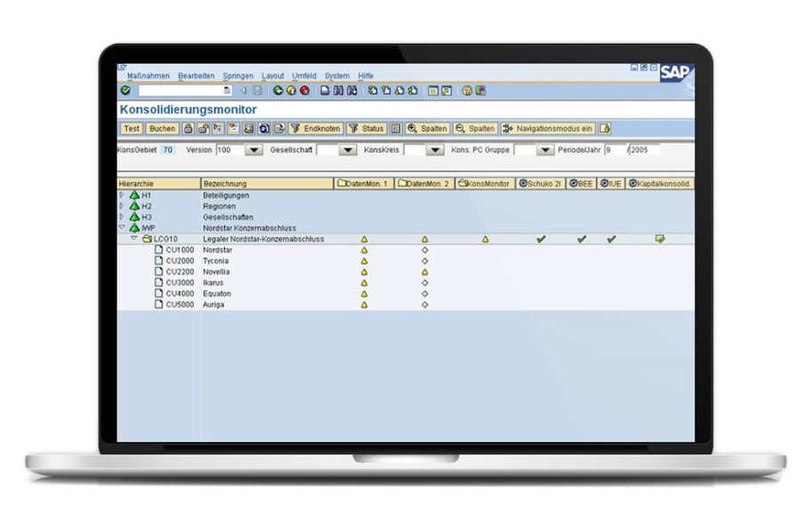812x529 pixels.
Task: Click the Periode/Jahr year input field
Action: [x=644, y=150]
